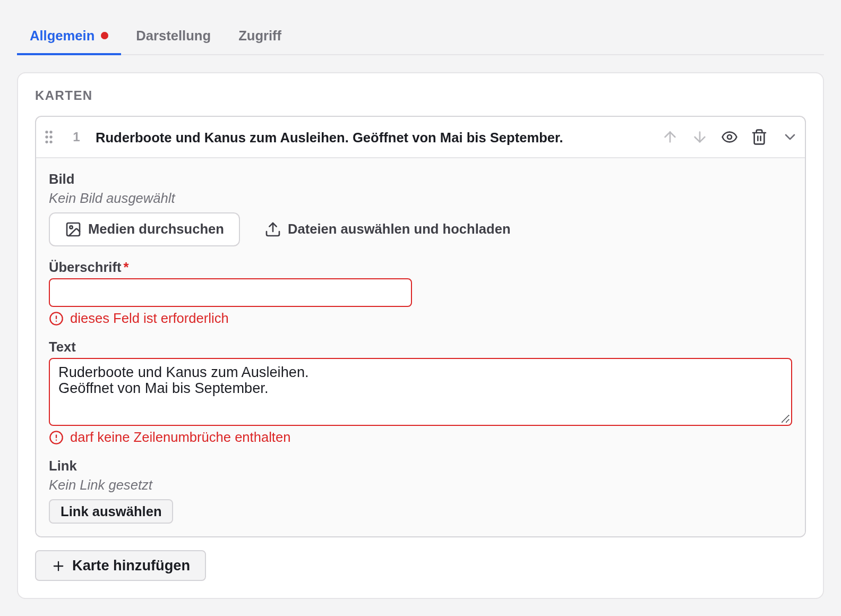Viewport: 841px width, 616px height.
Task: Delete card 1 with trash icon
Action: point(759,137)
